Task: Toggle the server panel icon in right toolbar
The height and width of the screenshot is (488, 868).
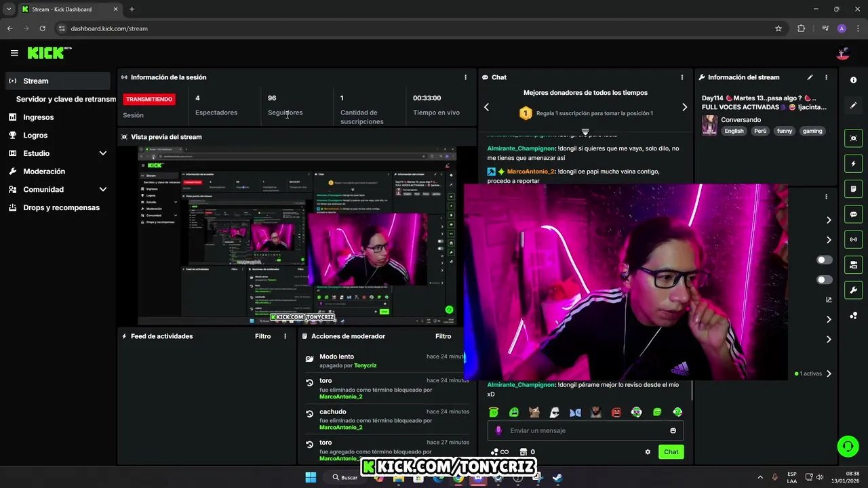Action: (x=853, y=264)
